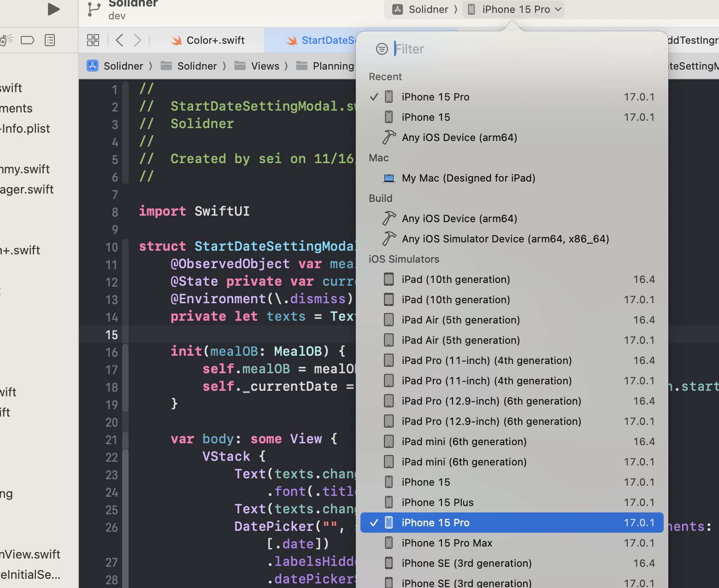This screenshot has height=588, width=719.
Task: Select iPad (10th generation) 16.4 simulator
Action: (512, 279)
